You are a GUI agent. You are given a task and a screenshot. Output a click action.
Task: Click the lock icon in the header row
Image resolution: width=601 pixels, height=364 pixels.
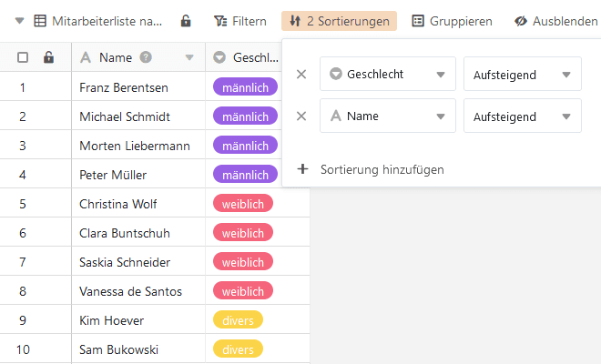(x=48, y=57)
